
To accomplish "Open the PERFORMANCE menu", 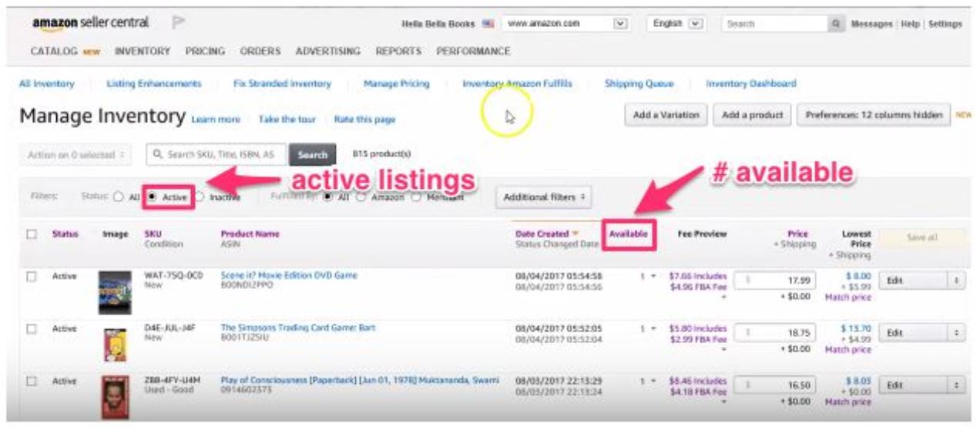I will click(x=473, y=52).
